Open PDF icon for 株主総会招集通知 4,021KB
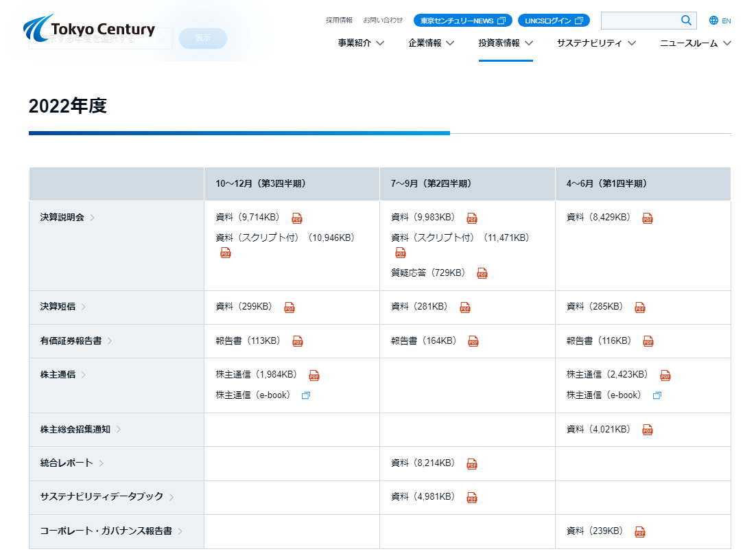The image size is (756, 556). coord(647,430)
